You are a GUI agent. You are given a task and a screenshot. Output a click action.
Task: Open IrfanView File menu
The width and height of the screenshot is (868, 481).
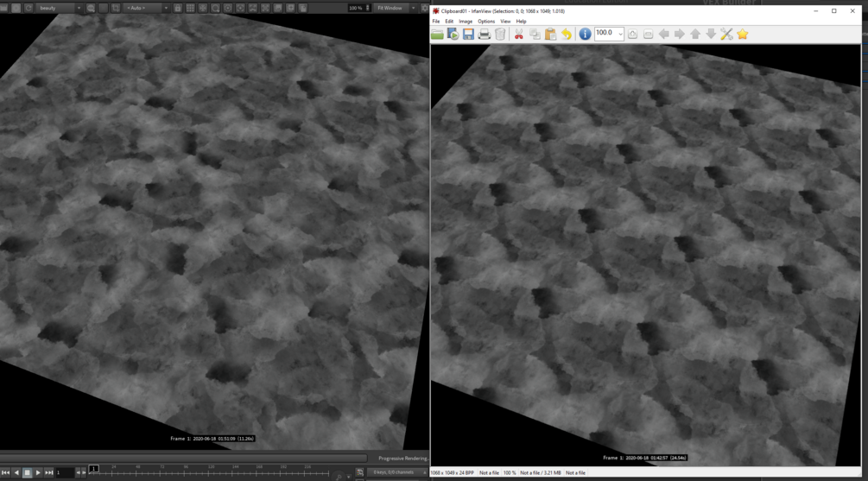coord(436,22)
